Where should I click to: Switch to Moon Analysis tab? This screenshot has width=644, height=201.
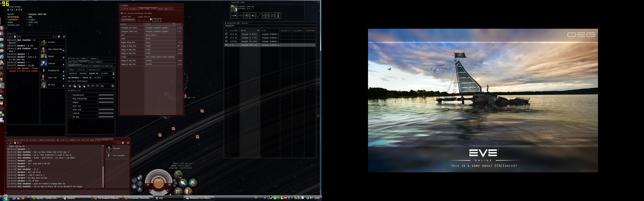click(x=165, y=9)
